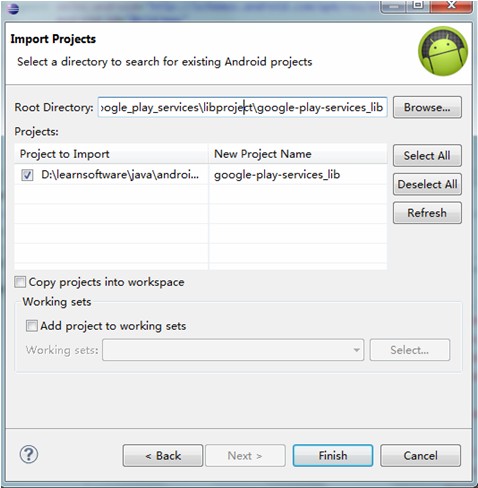The image size is (478, 488).
Task: Click in the Root Directory text field
Action: [x=242, y=107]
